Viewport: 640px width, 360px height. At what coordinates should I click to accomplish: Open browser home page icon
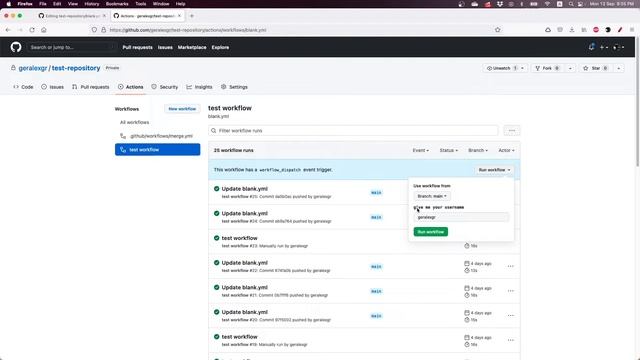point(44,30)
